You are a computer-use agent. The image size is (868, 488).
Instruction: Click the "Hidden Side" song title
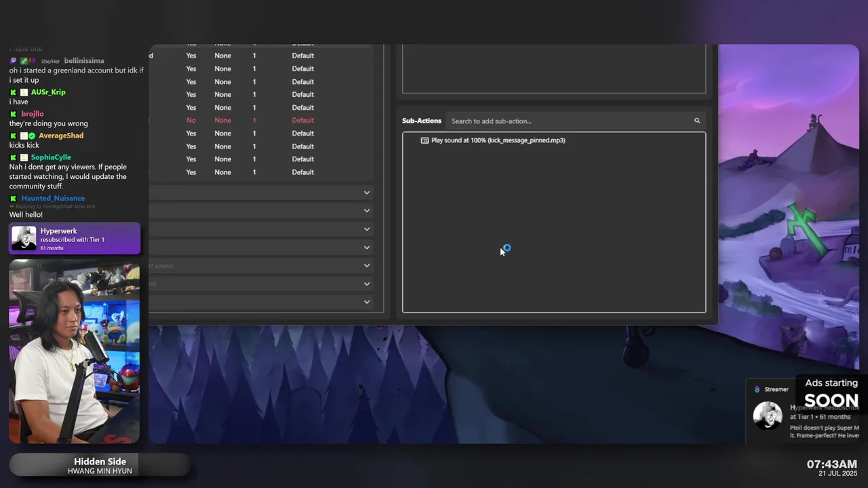[100, 462]
